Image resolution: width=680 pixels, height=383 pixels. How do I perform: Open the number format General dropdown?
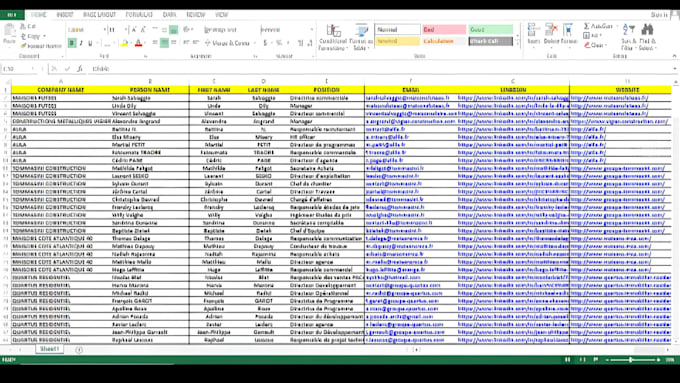tap(311, 30)
